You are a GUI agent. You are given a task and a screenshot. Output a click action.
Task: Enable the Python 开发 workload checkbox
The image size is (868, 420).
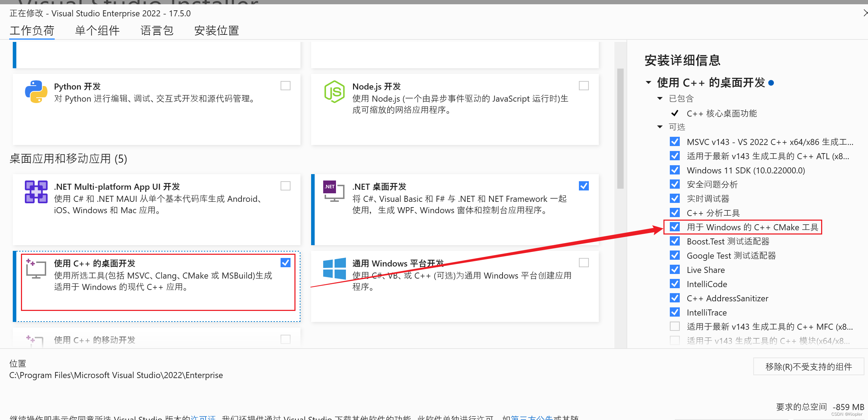(x=286, y=86)
